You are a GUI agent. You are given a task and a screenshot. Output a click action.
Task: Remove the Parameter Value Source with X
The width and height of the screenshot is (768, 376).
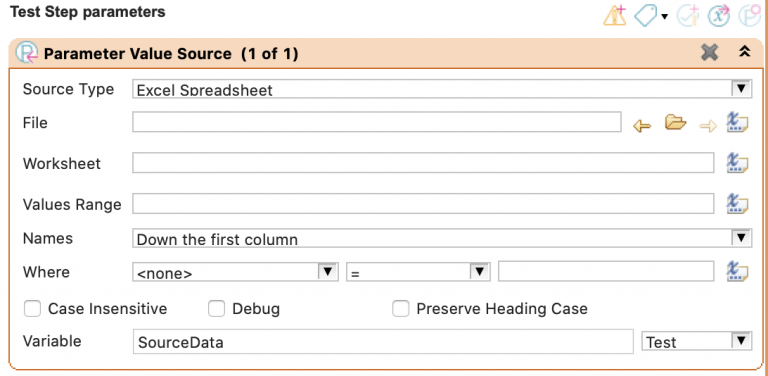709,52
